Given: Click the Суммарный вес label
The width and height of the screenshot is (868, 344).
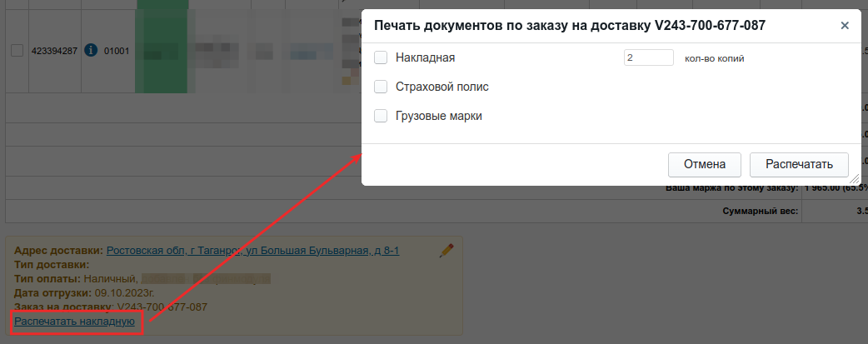Looking at the screenshot, I should click(x=760, y=211).
